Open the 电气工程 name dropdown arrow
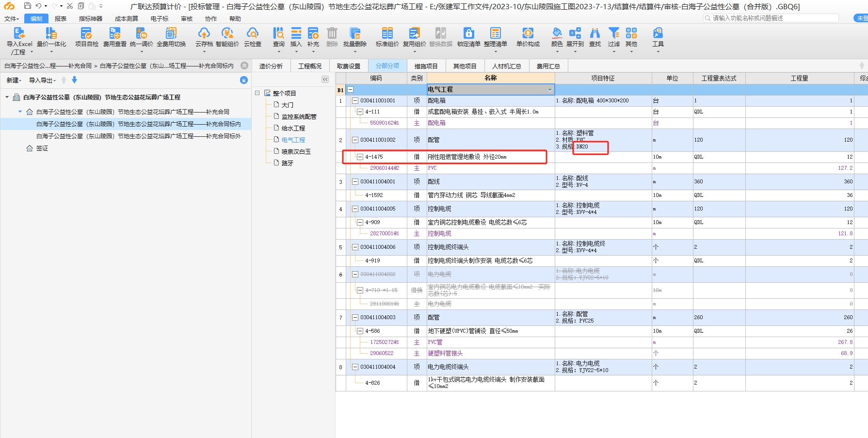This screenshot has height=438, width=868. 549,89
